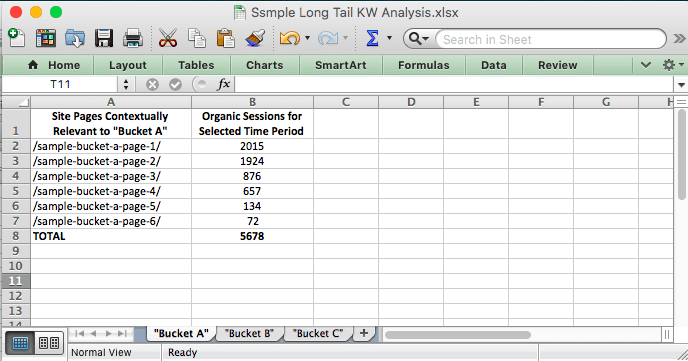Viewport: 688px width, 361px height.
Task: Open the Name Box stepper arrows
Action: coord(126,84)
